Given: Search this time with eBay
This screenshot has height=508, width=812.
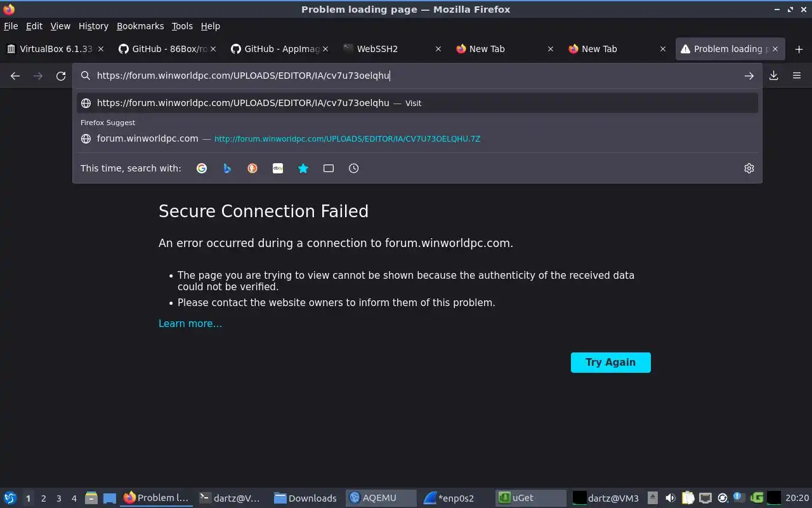Looking at the screenshot, I should coord(278,168).
